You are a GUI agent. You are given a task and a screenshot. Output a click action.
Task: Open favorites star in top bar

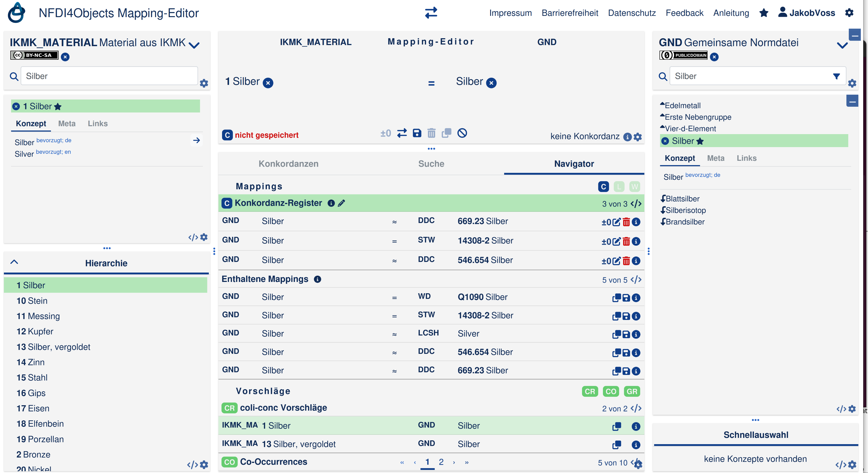tap(763, 13)
